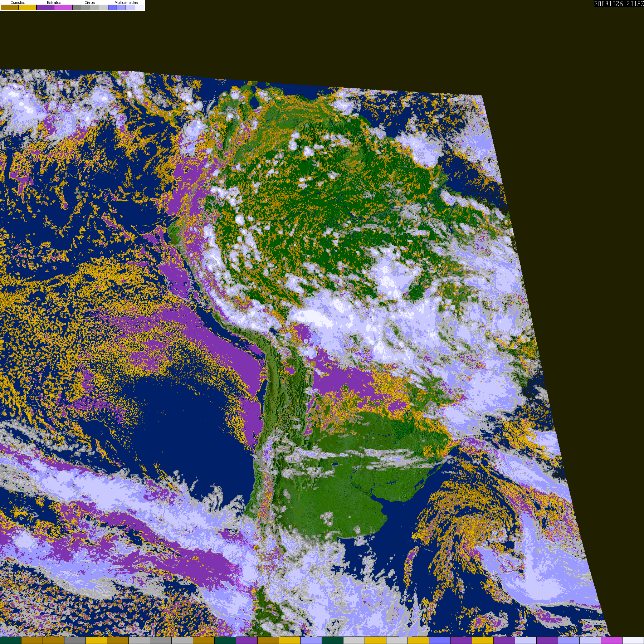The image size is (644, 644).
Task: Choose the near-white Multicamadas swatch
Action: pyautogui.click(x=140, y=7)
